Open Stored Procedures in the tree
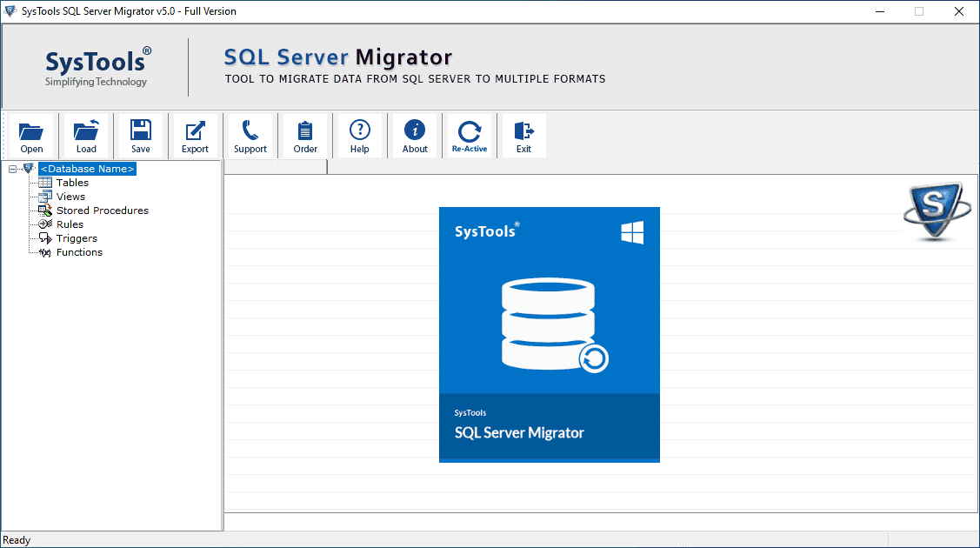This screenshot has height=548, width=980. click(x=102, y=211)
